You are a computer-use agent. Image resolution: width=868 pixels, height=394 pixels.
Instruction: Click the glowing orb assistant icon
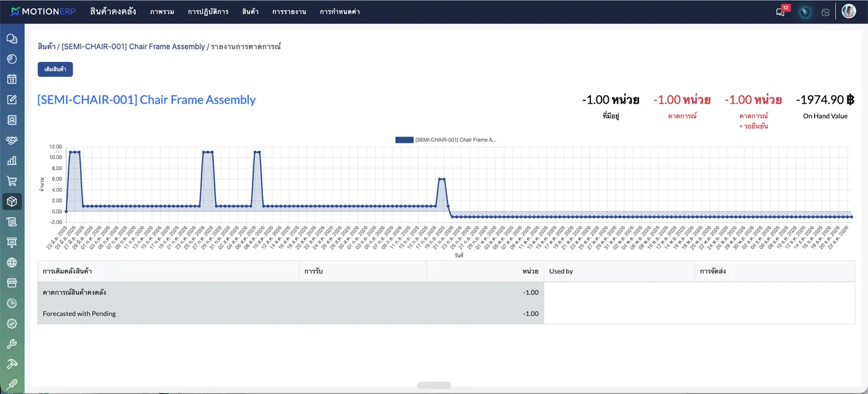pyautogui.click(x=805, y=12)
